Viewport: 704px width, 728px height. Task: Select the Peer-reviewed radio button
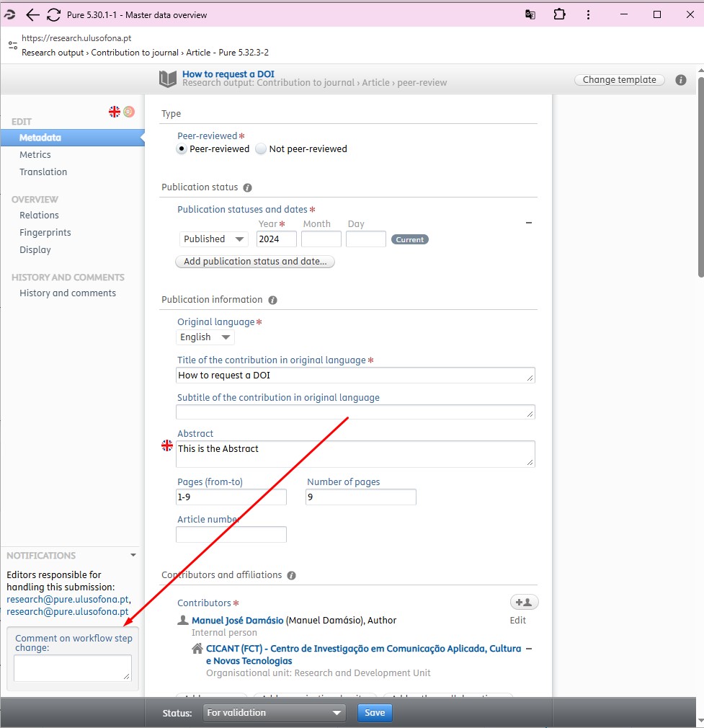tap(182, 149)
